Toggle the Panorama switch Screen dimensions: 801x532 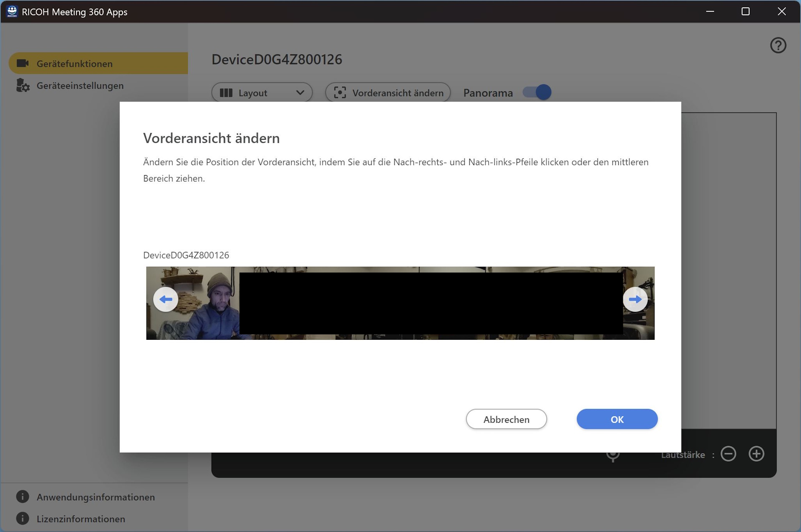pyautogui.click(x=537, y=92)
